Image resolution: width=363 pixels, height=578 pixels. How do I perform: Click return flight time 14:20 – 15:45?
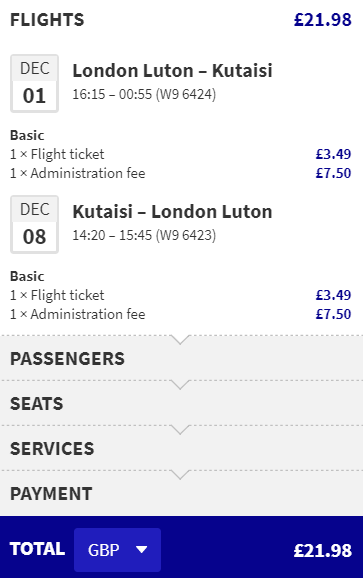(112, 235)
